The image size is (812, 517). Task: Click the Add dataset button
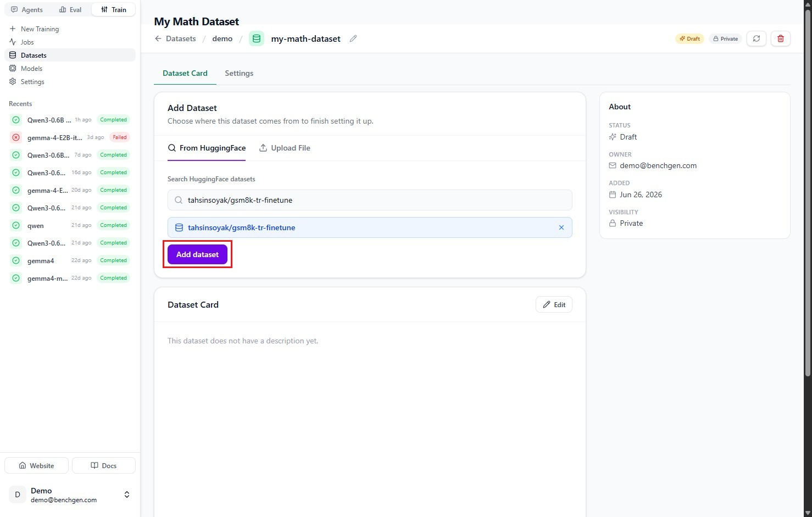pyautogui.click(x=197, y=254)
